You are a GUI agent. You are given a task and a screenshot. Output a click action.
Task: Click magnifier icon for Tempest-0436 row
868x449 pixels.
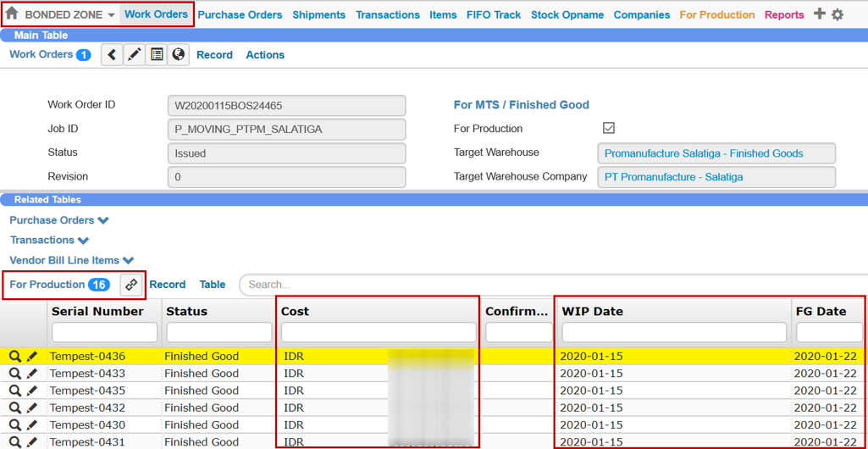[x=15, y=357]
